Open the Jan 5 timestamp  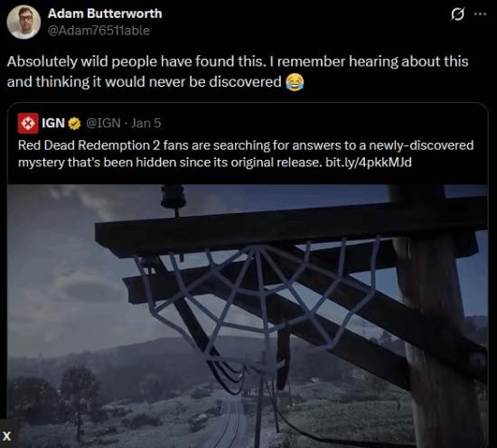click(146, 123)
